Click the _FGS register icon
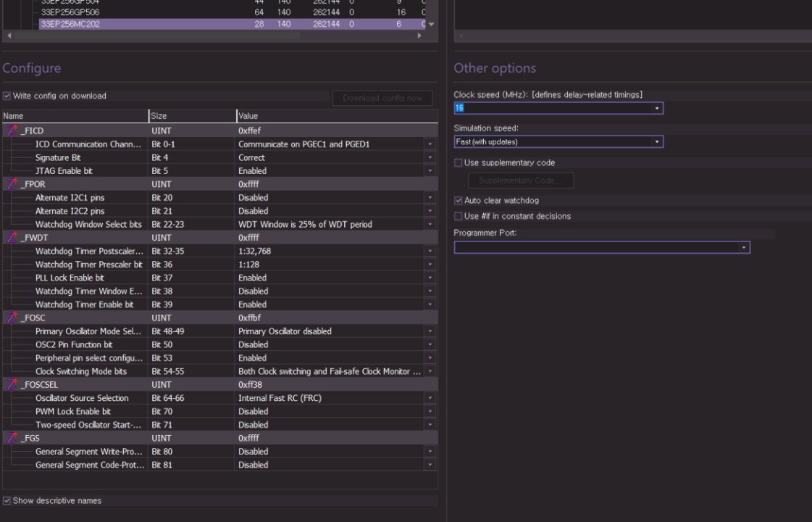The width and height of the screenshot is (812, 522). [x=12, y=438]
